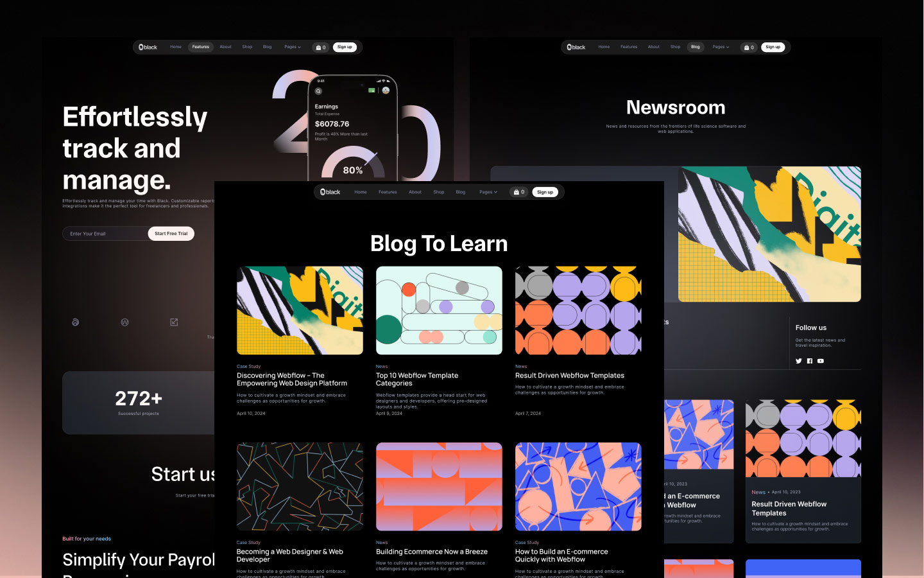
Task: Expand Pages dropdown on the Features page
Action: point(293,47)
